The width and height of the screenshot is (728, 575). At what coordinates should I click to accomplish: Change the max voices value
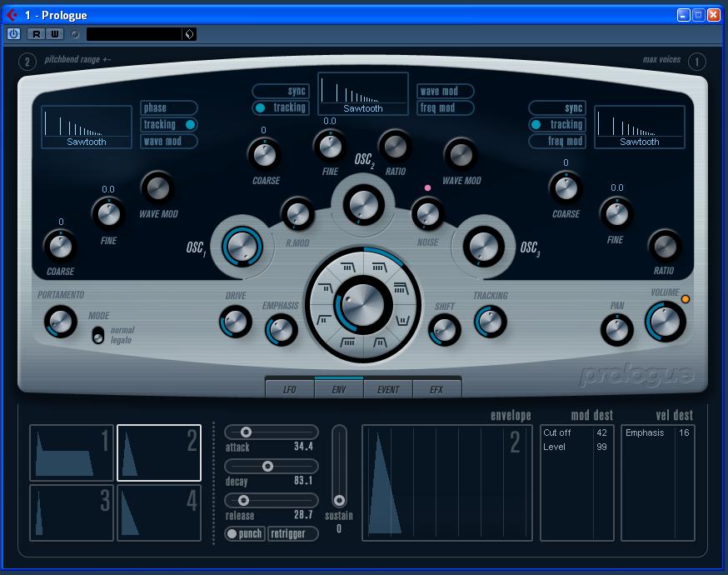[x=696, y=62]
